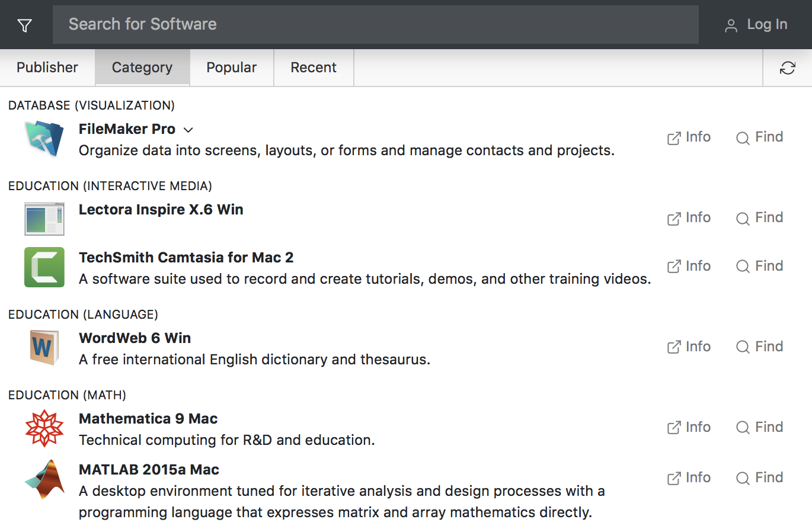This screenshot has height=532, width=812.
Task: Click the WordWeb dictionary icon
Action: tap(44, 347)
